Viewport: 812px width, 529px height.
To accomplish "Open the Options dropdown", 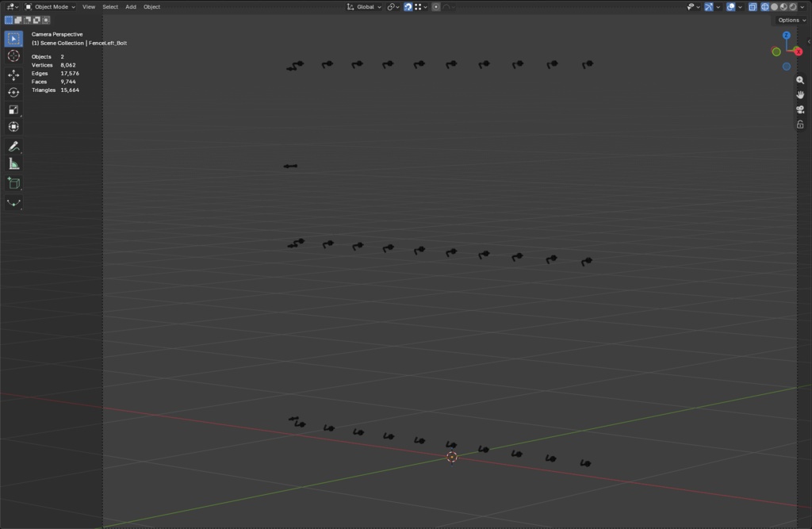I will [x=792, y=20].
